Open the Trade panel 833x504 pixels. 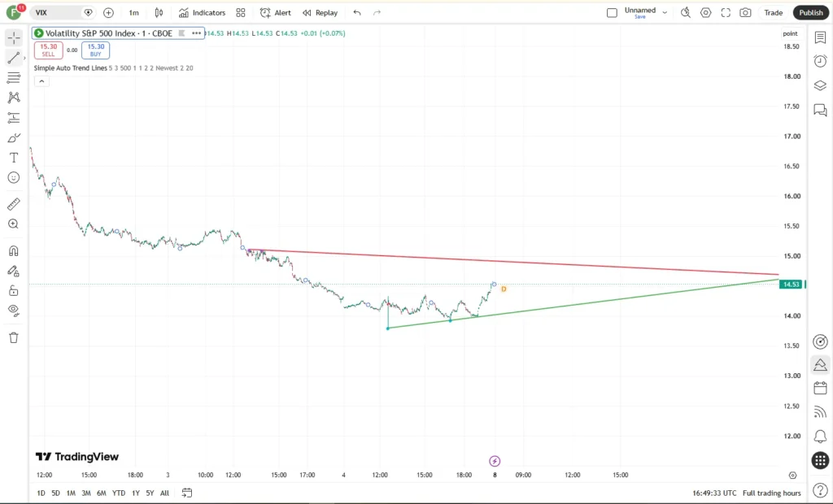(x=773, y=13)
